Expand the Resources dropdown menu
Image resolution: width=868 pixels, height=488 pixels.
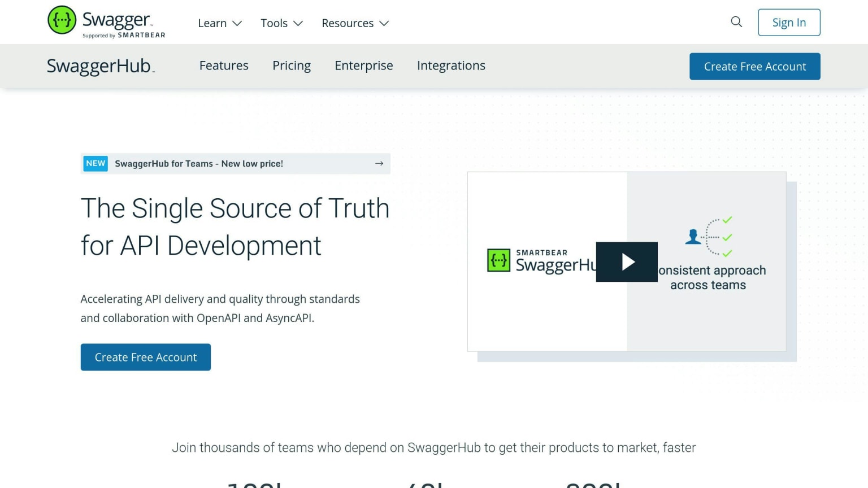355,23
